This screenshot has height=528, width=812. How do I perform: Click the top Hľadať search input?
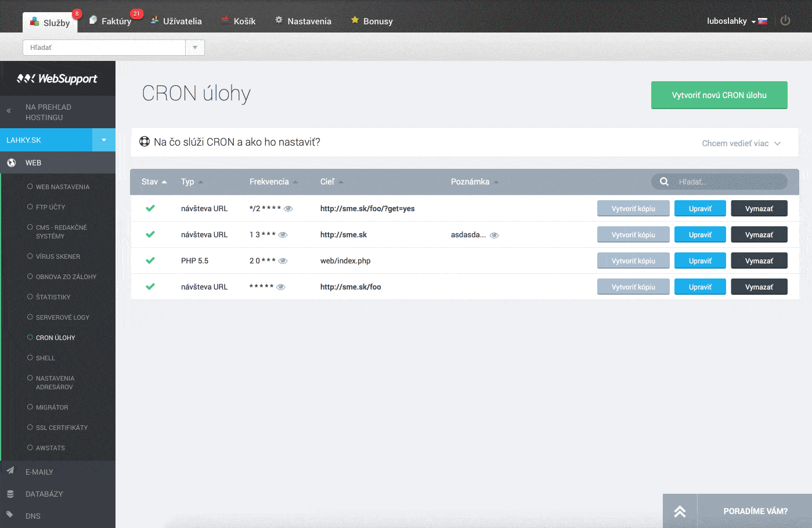[x=104, y=48]
